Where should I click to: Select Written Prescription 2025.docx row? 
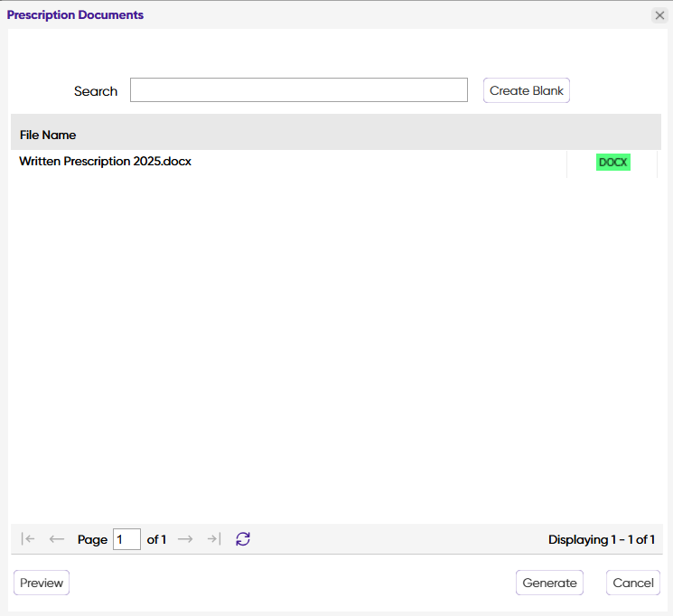pyautogui.click(x=336, y=163)
